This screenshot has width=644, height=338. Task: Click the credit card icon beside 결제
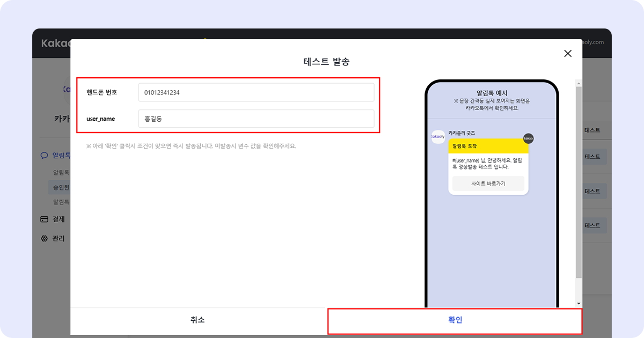[x=45, y=219]
